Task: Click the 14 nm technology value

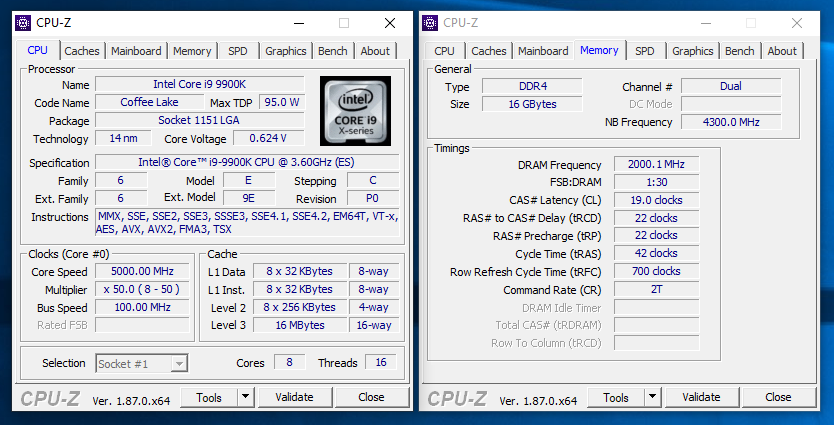Action: tap(123, 138)
